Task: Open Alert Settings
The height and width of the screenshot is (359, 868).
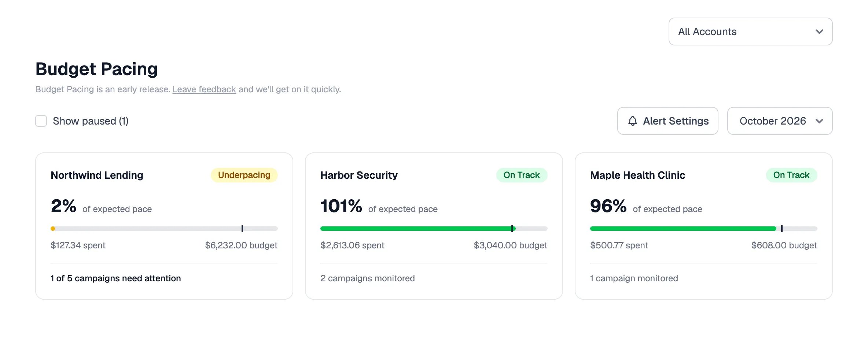Action: pos(667,121)
